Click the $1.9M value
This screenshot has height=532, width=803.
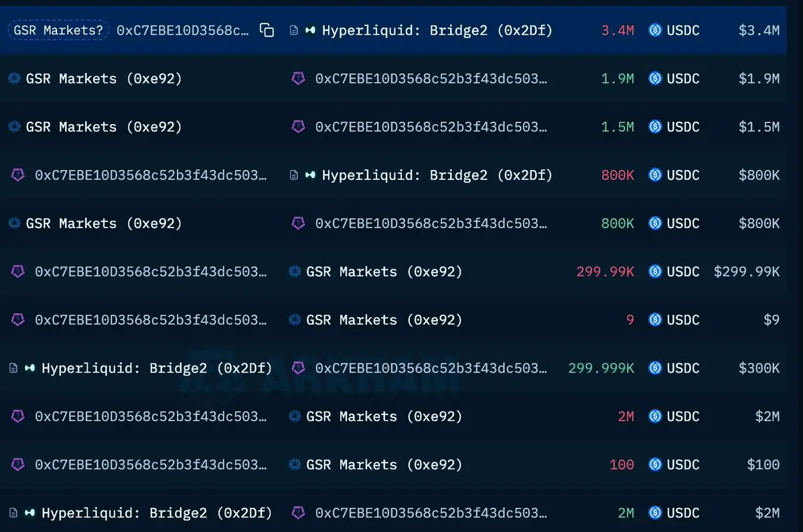pyautogui.click(x=759, y=78)
